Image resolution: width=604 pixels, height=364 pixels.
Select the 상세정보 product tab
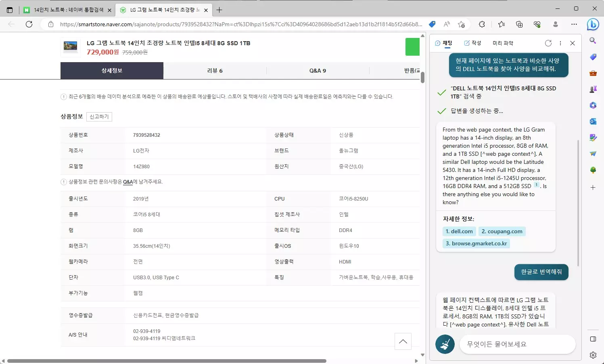112,71
